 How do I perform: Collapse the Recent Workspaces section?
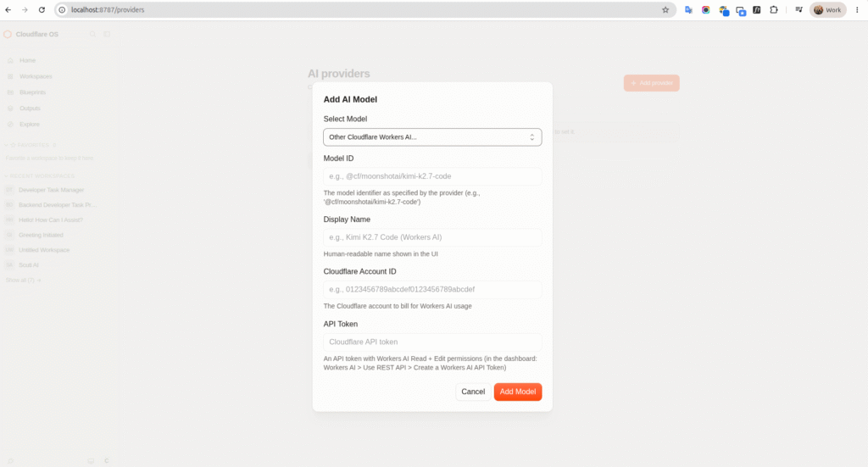pyautogui.click(x=40, y=176)
